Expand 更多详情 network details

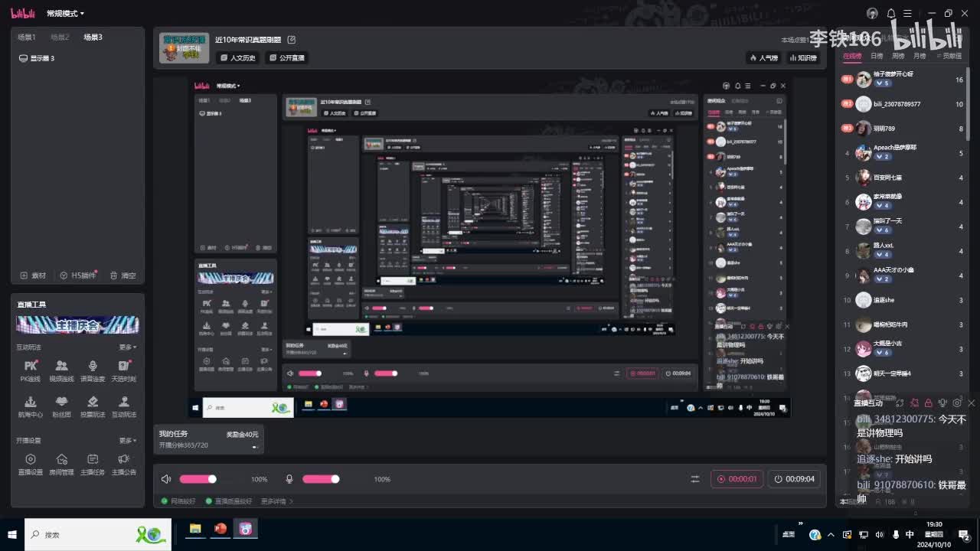[x=276, y=501]
